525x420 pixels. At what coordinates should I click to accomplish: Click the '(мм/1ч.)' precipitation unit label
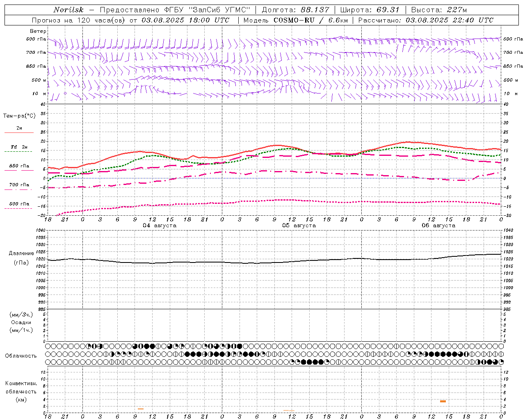(x=21, y=330)
